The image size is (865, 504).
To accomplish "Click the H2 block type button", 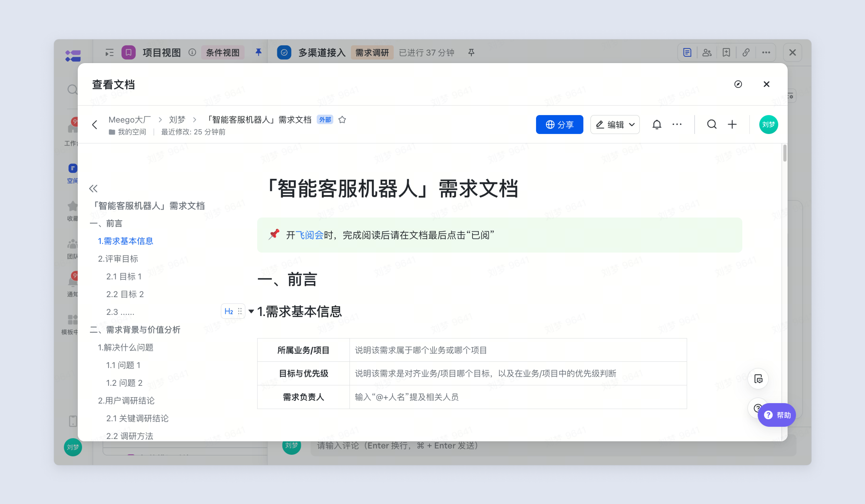I will point(229,311).
